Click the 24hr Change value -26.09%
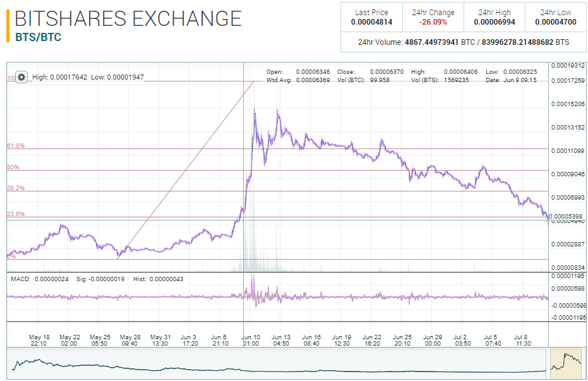The image size is (588, 381). [433, 22]
